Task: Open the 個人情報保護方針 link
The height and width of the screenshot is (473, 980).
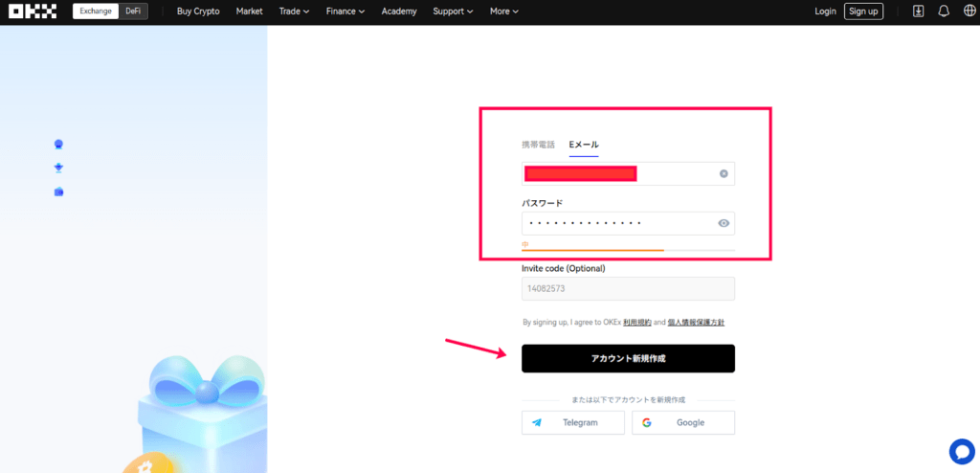Action: pyautogui.click(x=697, y=323)
